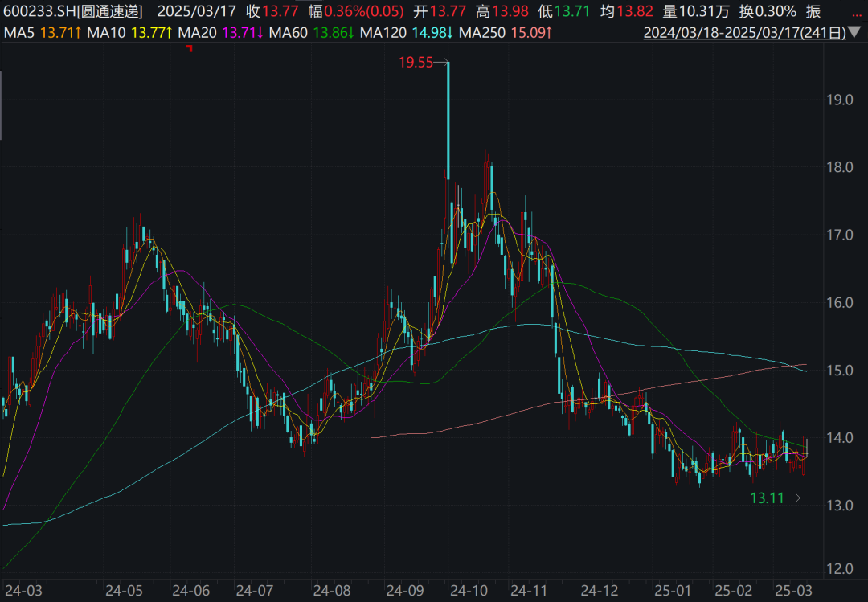Click the high price 高13.98
868x602 pixels.
502,11
